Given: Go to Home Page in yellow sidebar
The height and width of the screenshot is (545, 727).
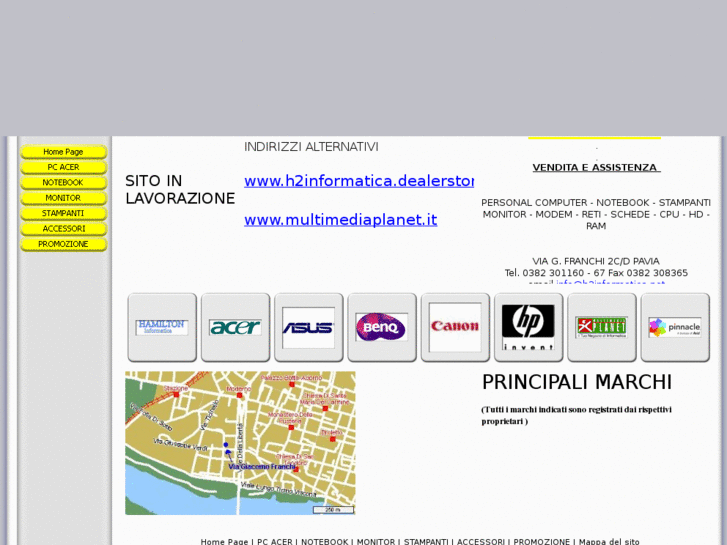Looking at the screenshot, I should (64, 152).
